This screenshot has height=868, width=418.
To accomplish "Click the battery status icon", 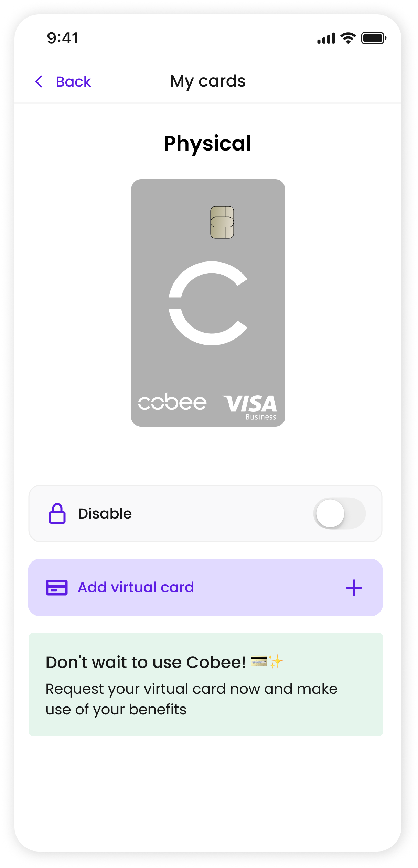I will (x=374, y=38).
